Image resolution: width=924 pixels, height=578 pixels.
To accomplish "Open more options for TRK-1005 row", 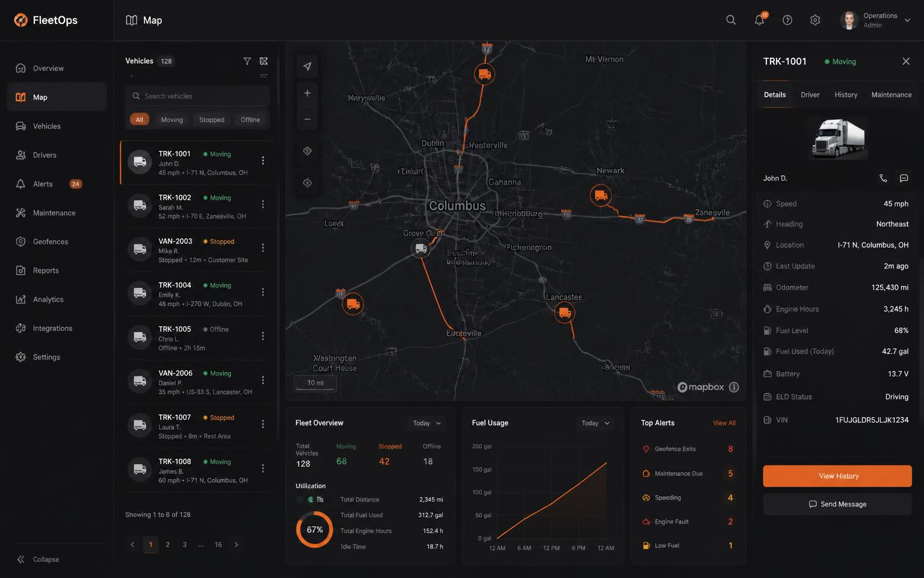I will coord(263,336).
